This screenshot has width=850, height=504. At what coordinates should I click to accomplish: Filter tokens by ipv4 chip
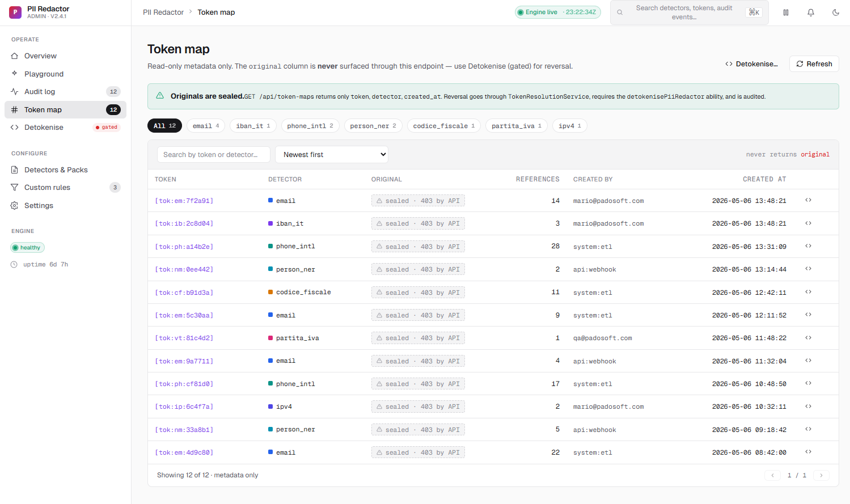569,126
